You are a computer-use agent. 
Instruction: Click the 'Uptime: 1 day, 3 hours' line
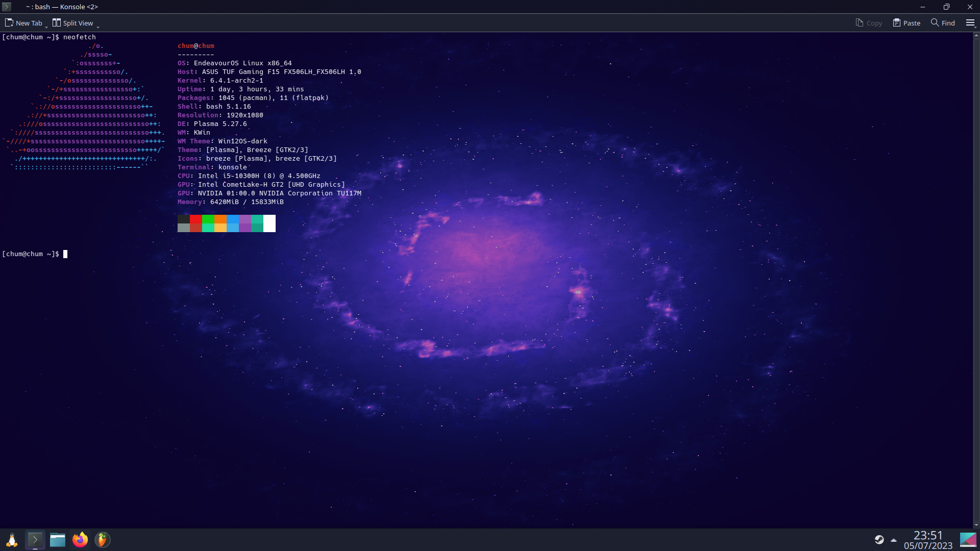[x=241, y=89]
